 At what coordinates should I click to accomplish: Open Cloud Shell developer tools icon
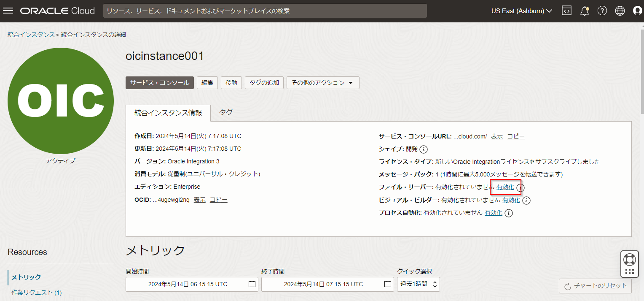coord(566,11)
